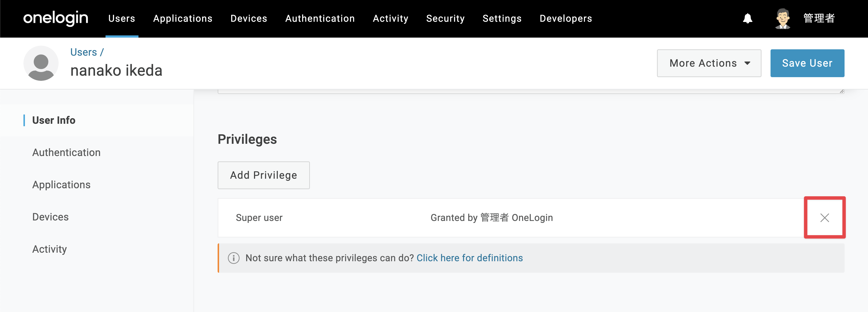This screenshot has height=312, width=868.
Task: Select Activity in the sidebar
Action: [x=50, y=249]
